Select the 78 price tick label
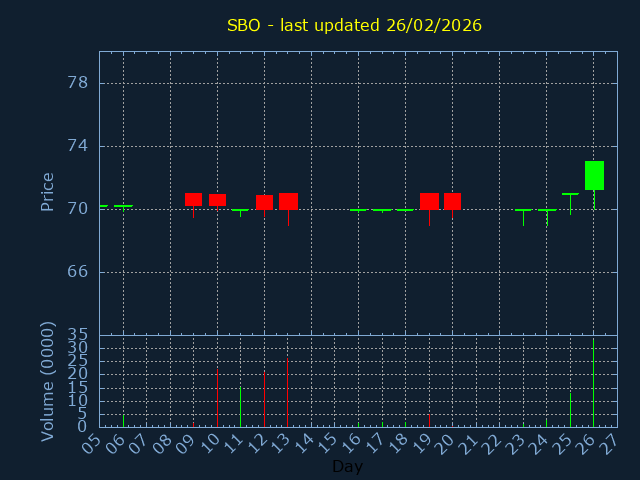640x480 pixels. [77, 82]
